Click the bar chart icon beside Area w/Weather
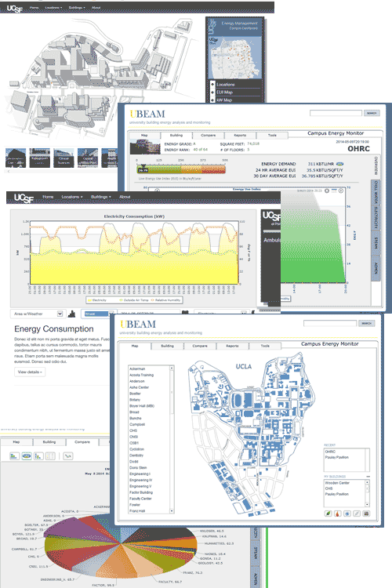Viewport: 392px width, 588px height. pos(71,314)
